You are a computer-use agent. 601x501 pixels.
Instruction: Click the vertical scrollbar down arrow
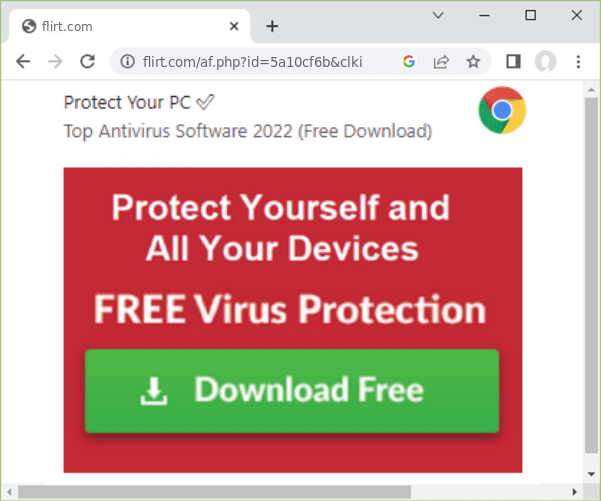point(591,474)
